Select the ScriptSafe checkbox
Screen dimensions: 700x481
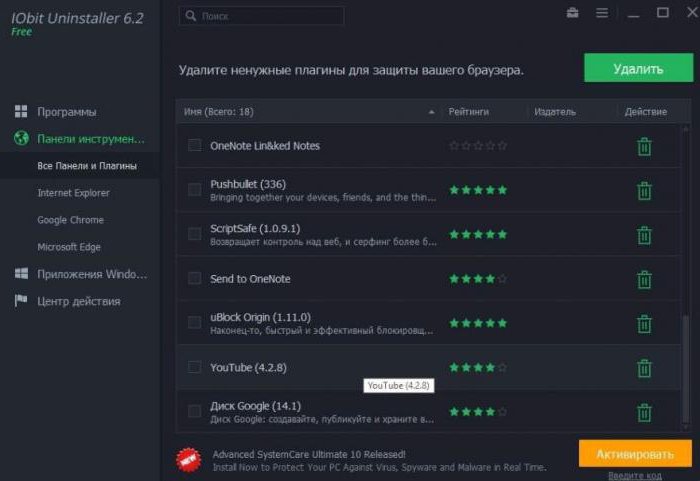(x=194, y=234)
